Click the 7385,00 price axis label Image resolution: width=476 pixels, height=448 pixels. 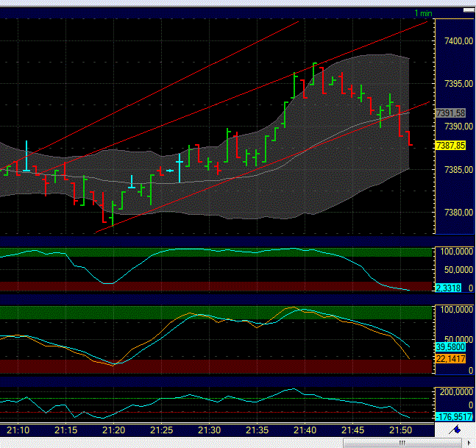458,170
